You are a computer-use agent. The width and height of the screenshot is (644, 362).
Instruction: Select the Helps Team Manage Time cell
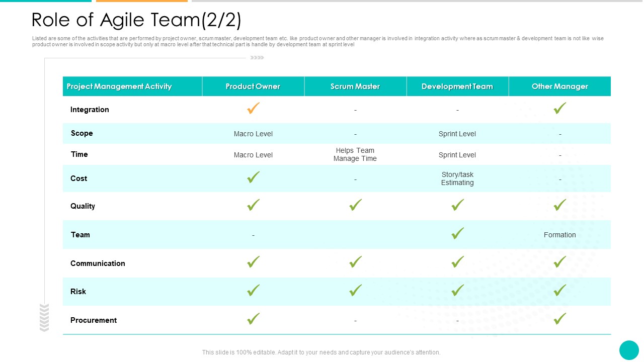[x=355, y=154]
